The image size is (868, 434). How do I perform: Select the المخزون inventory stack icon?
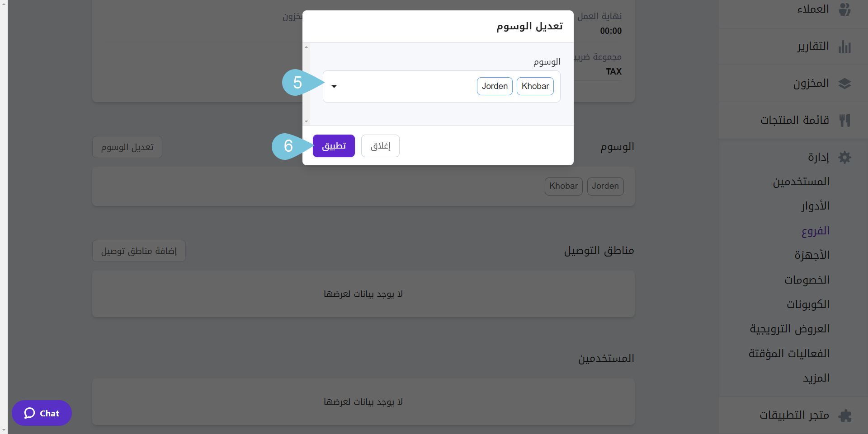(x=845, y=84)
